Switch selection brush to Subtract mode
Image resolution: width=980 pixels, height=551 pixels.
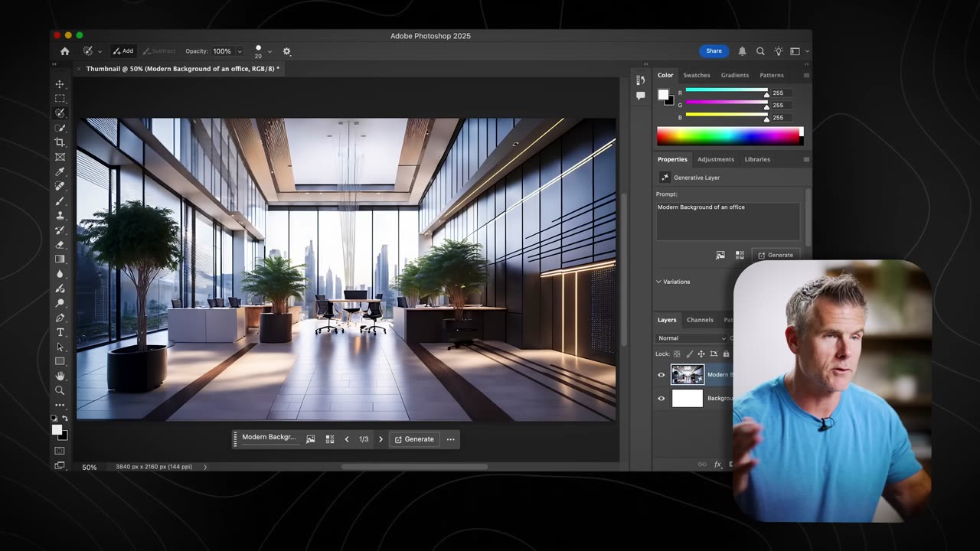pyautogui.click(x=159, y=51)
